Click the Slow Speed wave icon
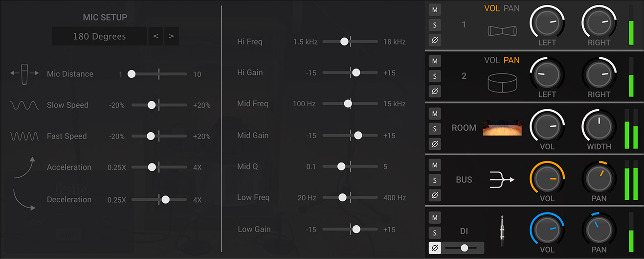Image resolution: width=644 pixels, height=259 pixels. [24, 105]
